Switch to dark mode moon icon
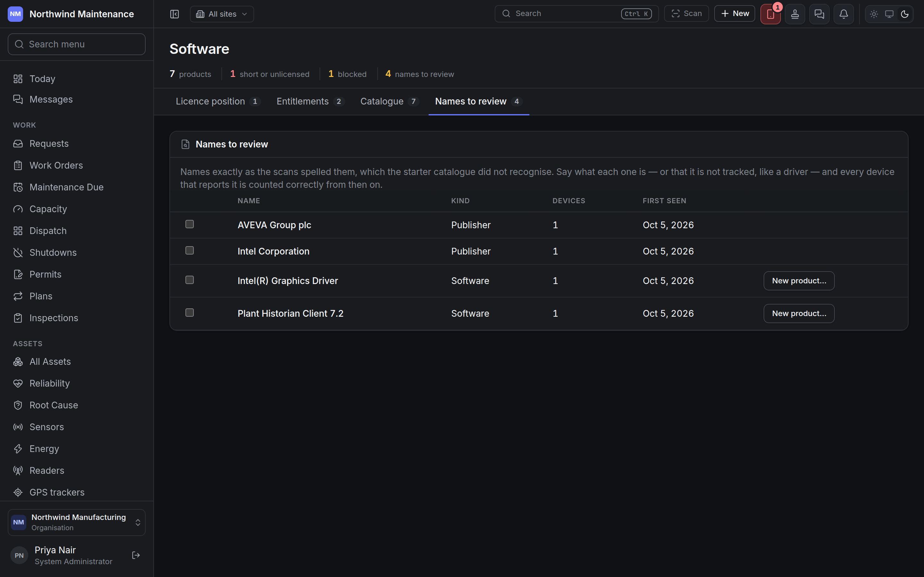924x577 pixels. [x=904, y=14]
